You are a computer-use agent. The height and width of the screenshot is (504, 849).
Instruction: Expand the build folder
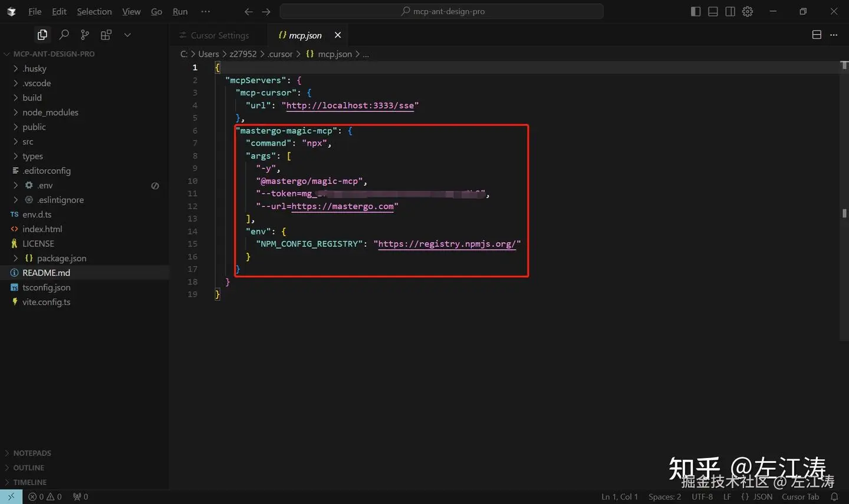pos(84,98)
